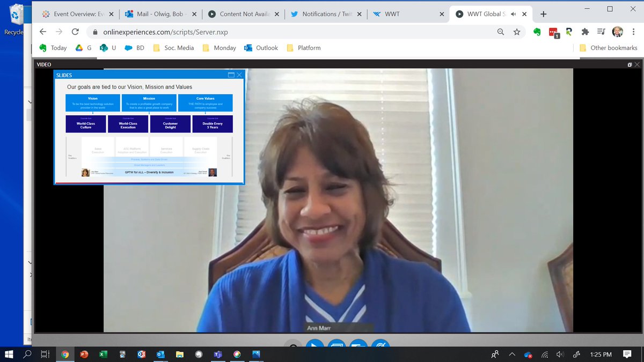Open the People icon in system tray

(x=495, y=354)
